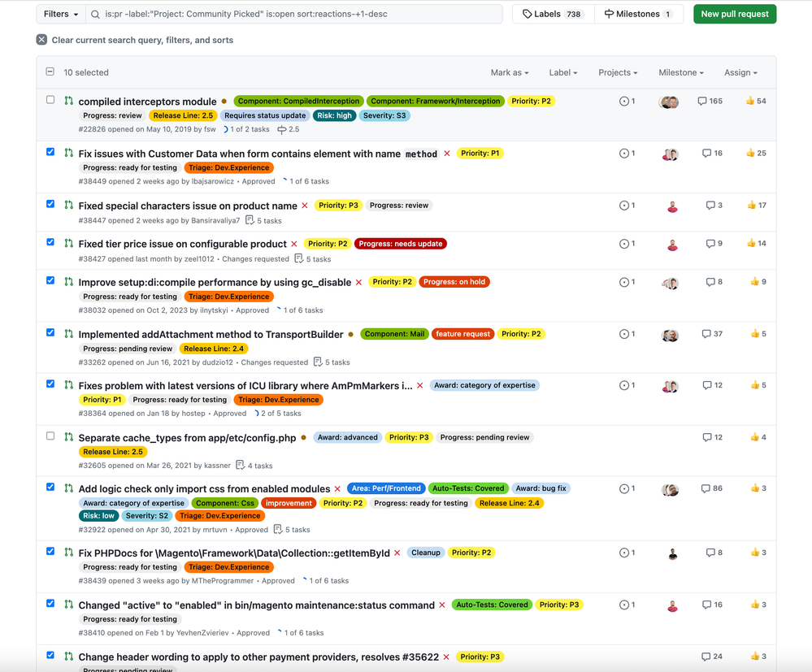Open the Labels 738 tab

(x=553, y=14)
